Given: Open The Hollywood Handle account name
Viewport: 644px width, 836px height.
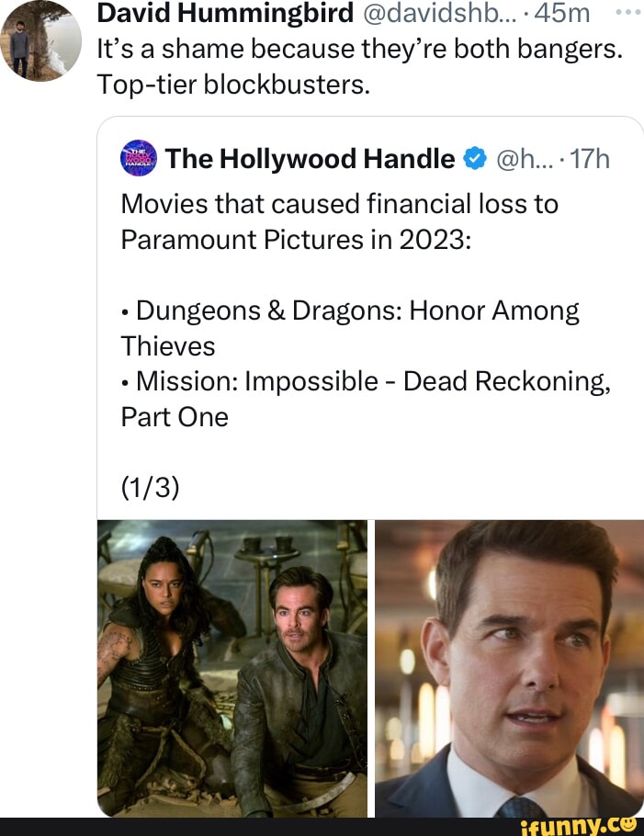Looking at the screenshot, I should tap(311, 160).
